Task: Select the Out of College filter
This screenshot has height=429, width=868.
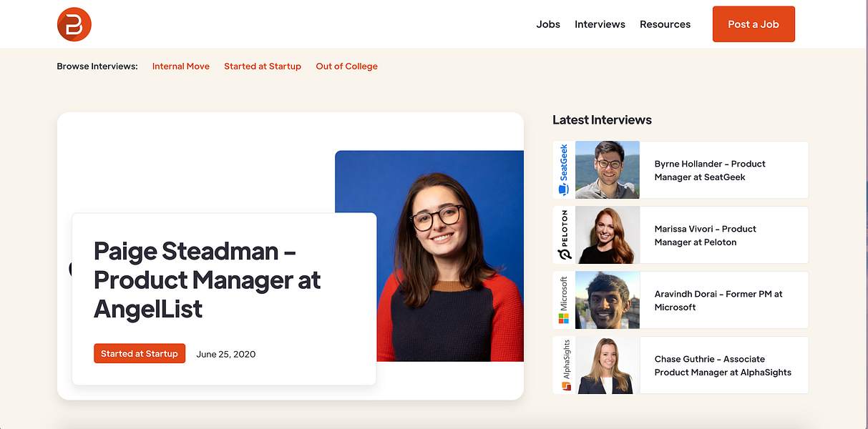Action: tap(346, 66)
